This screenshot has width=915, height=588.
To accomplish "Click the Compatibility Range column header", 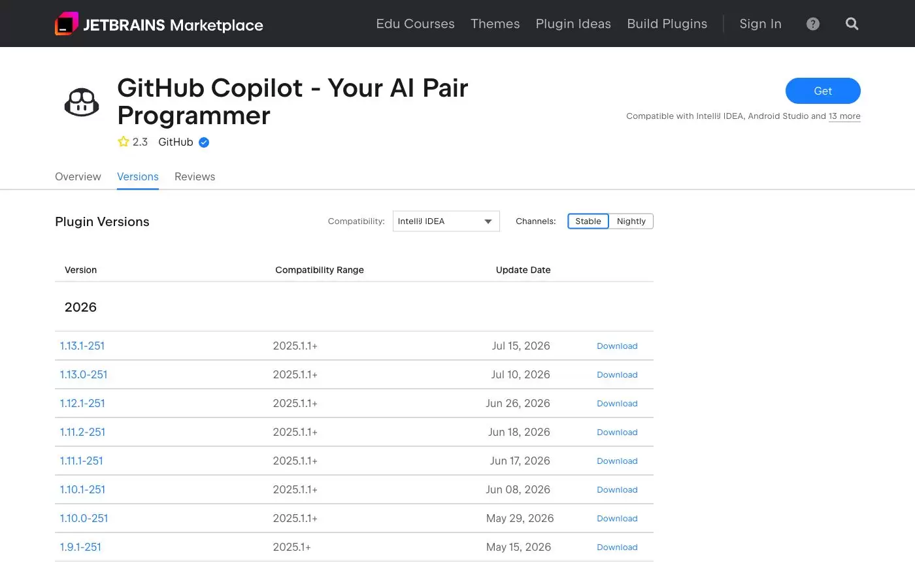I will tap(320, 270).
